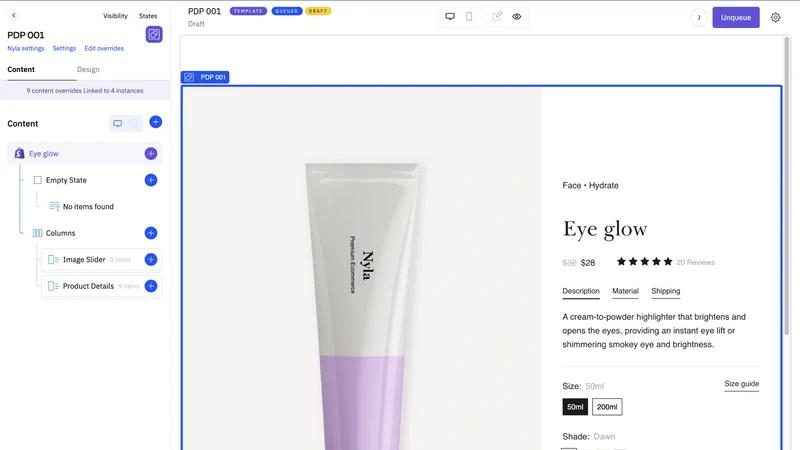Add item to Empty State with plus
Image resolution: width=800 pixels, height=450 pixels.
click(x=151, y=180)
